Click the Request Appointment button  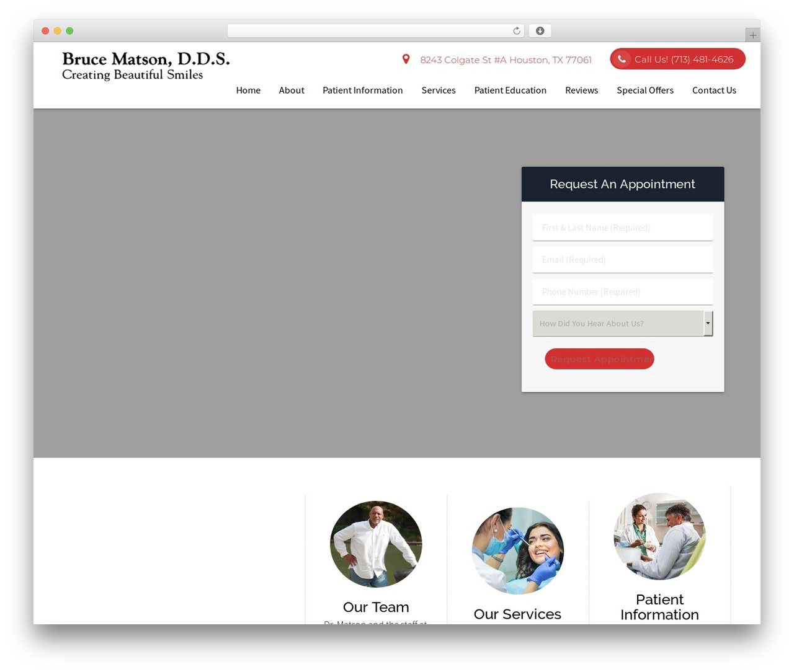[599, 359]
